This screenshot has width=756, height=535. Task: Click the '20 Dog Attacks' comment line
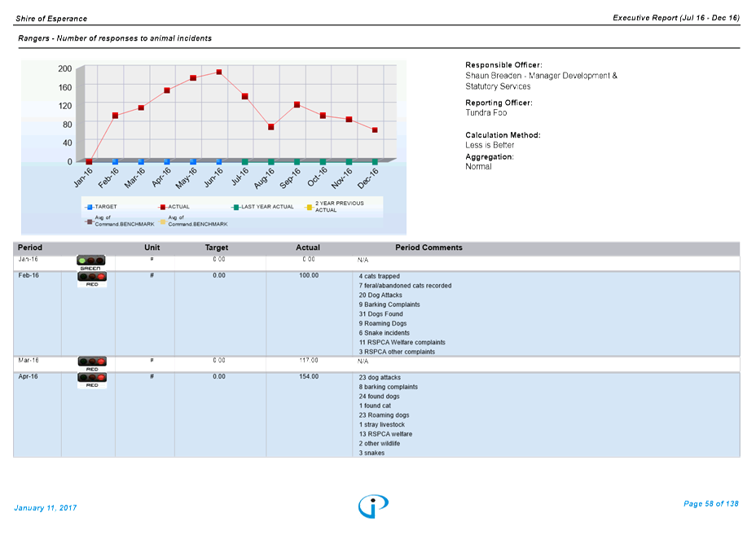[380, 296]
